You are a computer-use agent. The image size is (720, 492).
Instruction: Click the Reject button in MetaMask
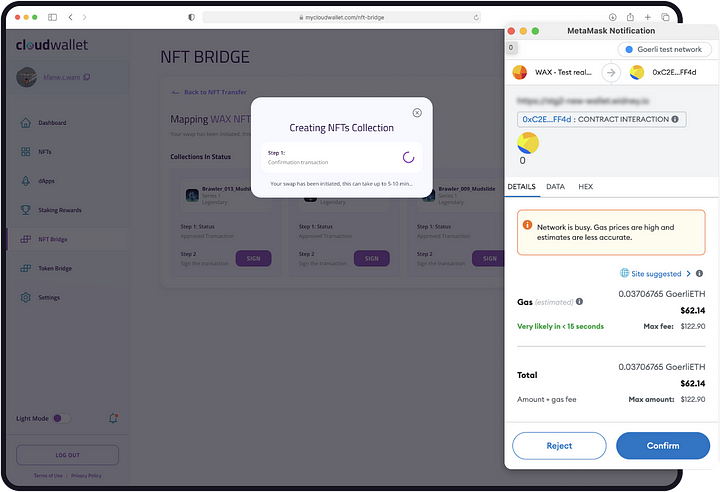559,446
